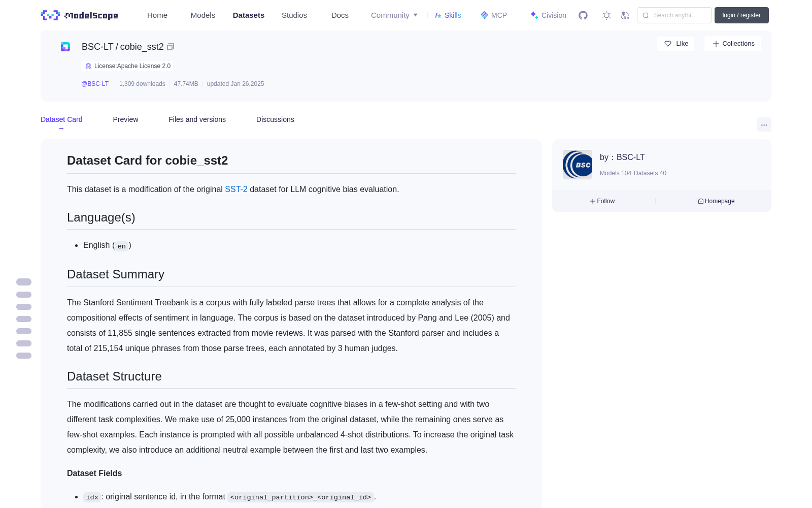
Task: Navigate to Studios
Action: click(294, 15)
